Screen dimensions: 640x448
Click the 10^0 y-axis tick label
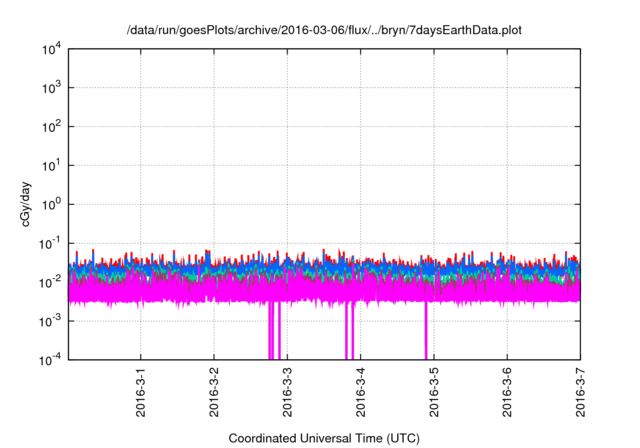(52, 204)
